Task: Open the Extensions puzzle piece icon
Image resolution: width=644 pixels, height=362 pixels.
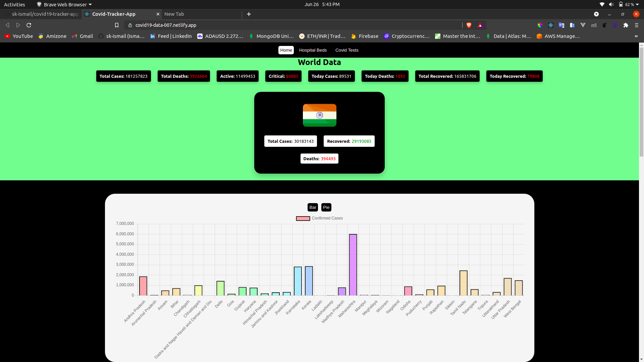Action: tap(626, 25)
